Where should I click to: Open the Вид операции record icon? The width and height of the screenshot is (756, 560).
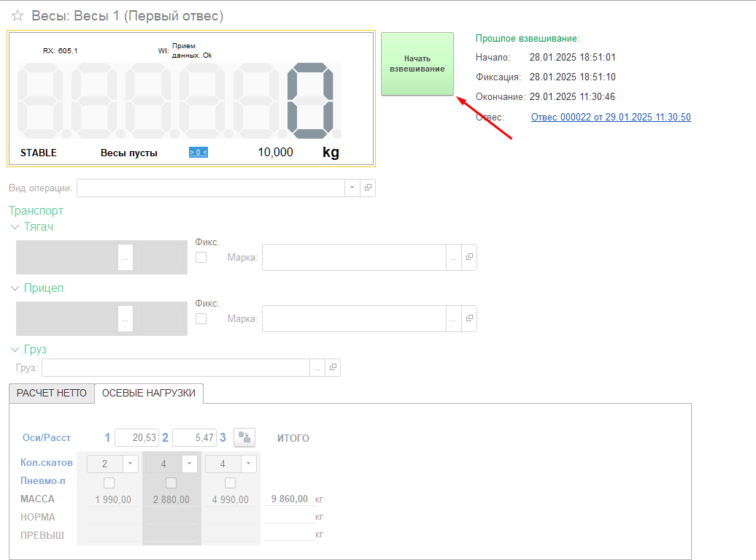click(368, 188)
